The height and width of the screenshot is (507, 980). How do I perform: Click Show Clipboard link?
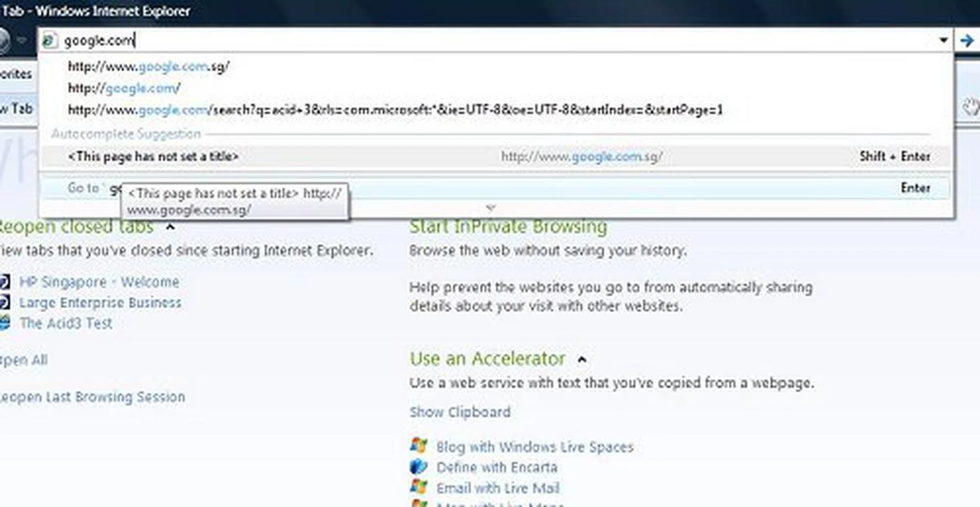(x=459, y=412)
